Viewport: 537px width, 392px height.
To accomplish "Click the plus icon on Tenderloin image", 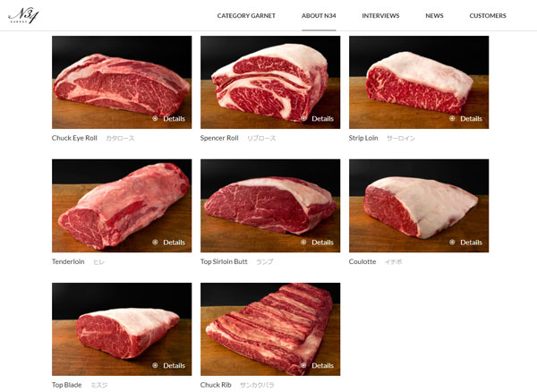I will coord(155,242).
